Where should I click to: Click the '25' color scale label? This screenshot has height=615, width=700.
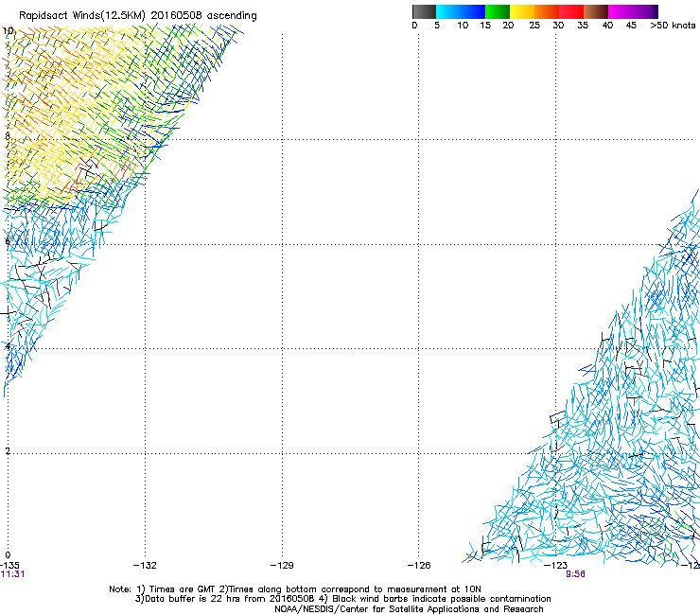(534, 26)
